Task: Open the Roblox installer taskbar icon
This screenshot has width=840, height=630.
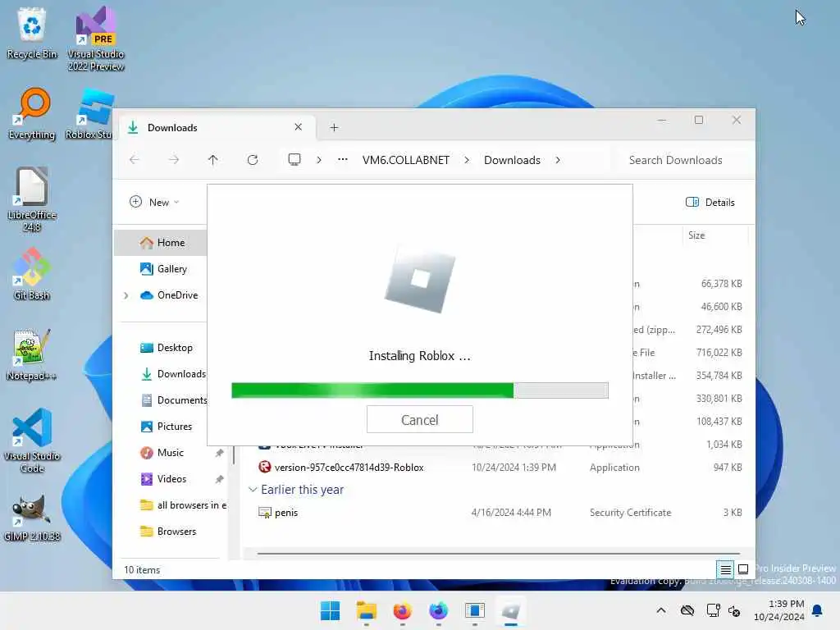Action: (x=510, y=610)
